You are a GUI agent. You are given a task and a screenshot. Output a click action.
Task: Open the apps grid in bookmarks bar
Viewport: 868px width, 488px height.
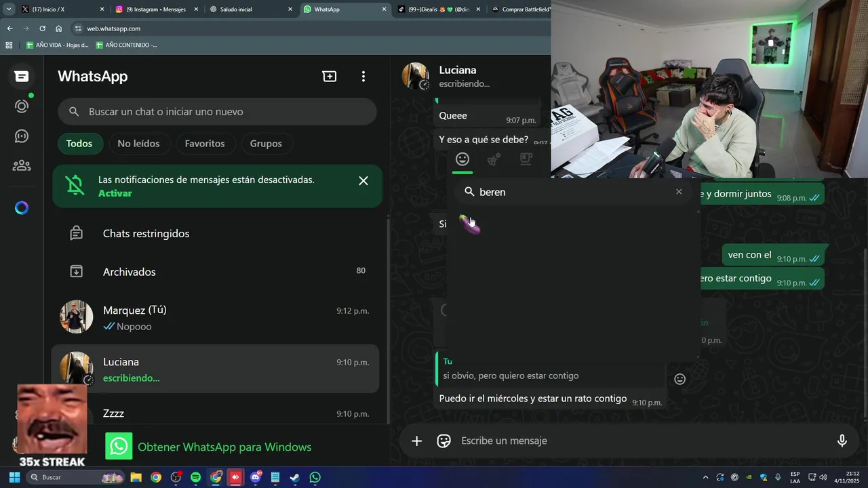tap(9, 45)
